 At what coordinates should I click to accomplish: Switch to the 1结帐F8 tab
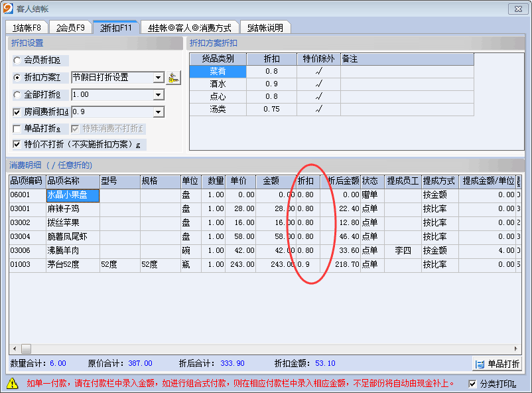tap(27, 28)
